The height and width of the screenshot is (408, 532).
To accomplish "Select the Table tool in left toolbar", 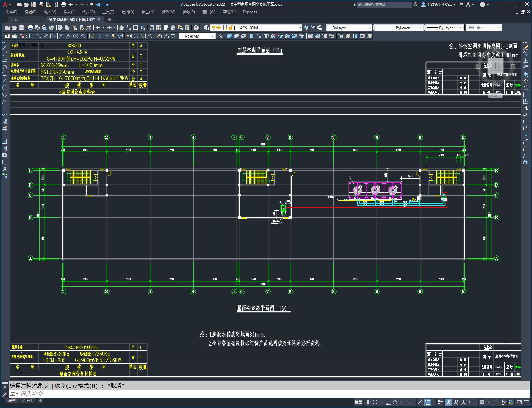I will pyautogui.click(x=5, y=162).
